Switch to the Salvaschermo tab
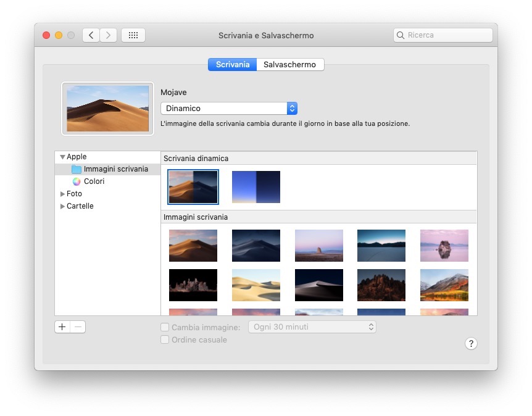This screenshot has width=532, height=416. 289,64
